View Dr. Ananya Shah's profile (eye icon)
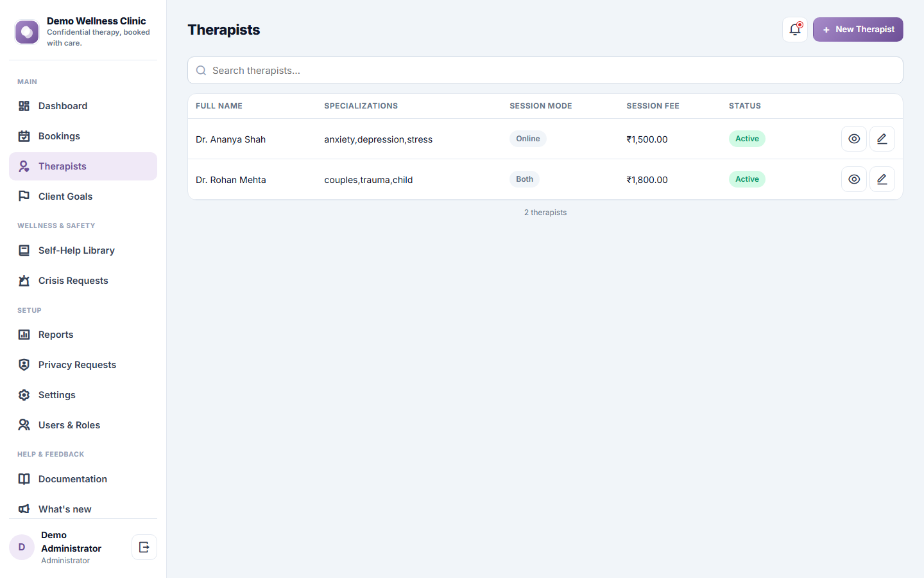Screen dimensions: 924x578 854,139
